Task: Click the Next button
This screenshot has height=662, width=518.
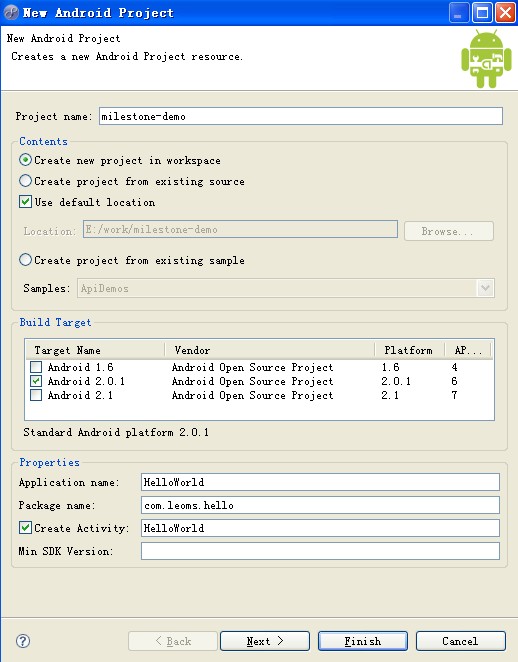Action: pyautogui.click(x=265, y=641)
